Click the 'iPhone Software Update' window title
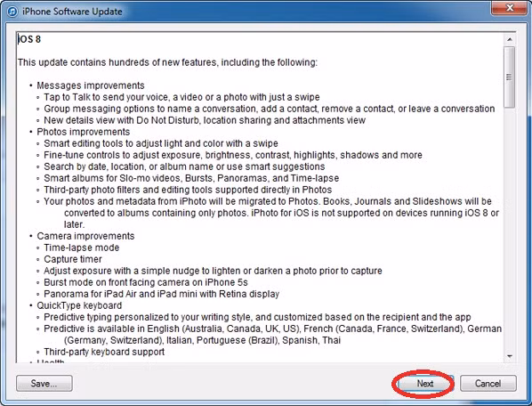Image resolution: width=532 pixels, height=406 pixels. 72,12
